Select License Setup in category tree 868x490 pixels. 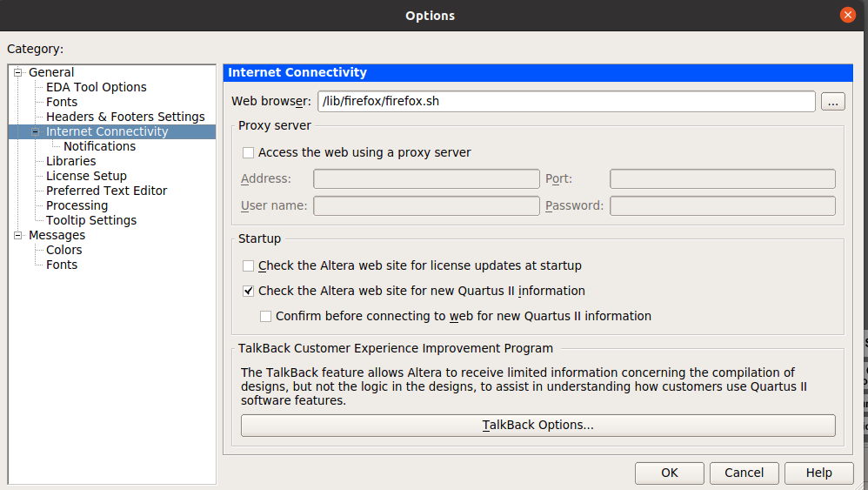click(86, 176)
